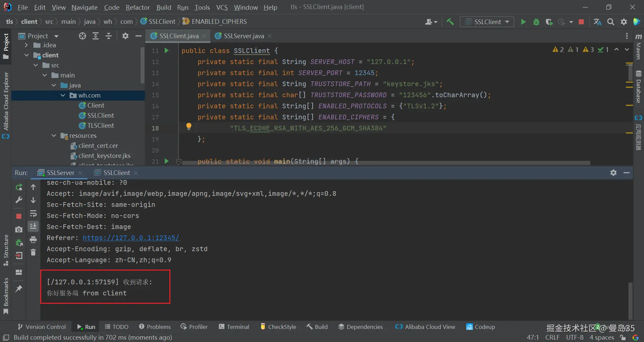
Task: Print the console output
Action: tap(33, 240)
